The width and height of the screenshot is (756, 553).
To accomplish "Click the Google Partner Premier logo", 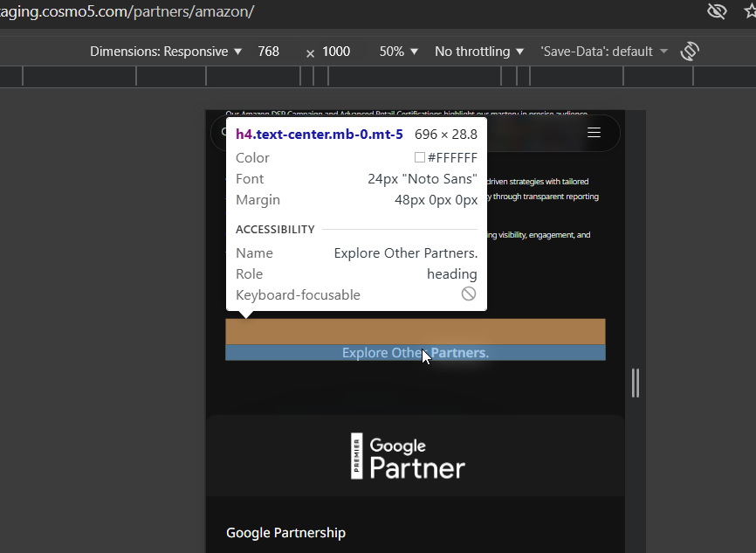I will pyautogui.click(x=408, y=456).
